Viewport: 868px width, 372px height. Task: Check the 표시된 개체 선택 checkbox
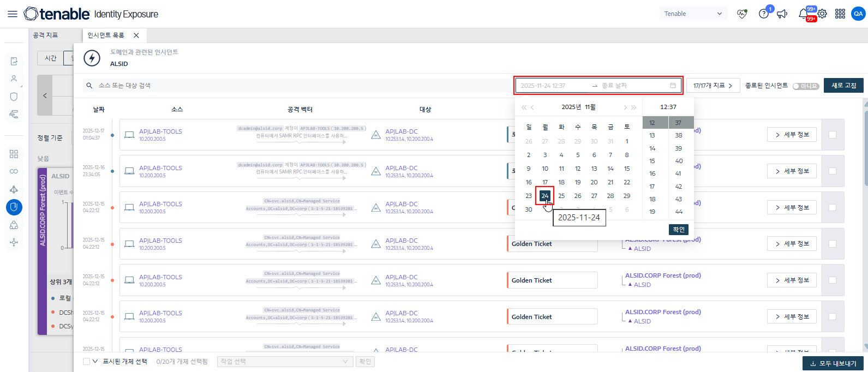coord(86,362)
